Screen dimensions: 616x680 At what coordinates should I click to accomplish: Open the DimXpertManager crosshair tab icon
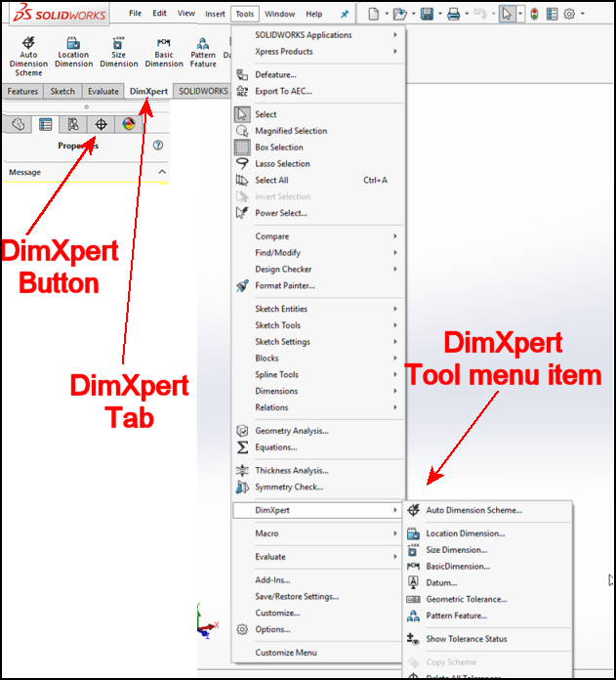coord(101,124)
